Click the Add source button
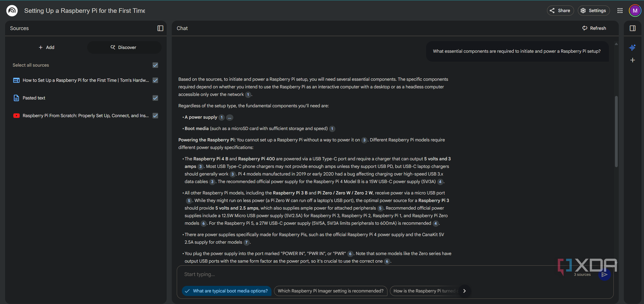The height and width of the screenshot is (304, 644). 46,47
